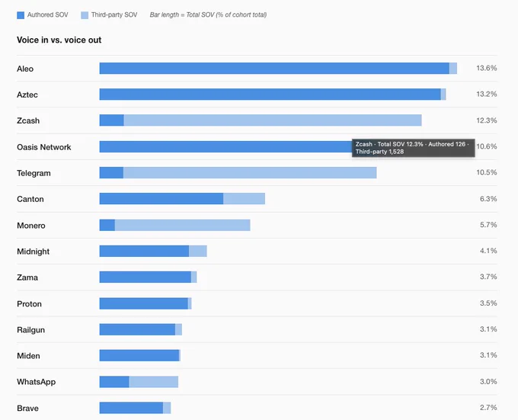
Task: Select the Aleo row label
Action: (25, 69)
